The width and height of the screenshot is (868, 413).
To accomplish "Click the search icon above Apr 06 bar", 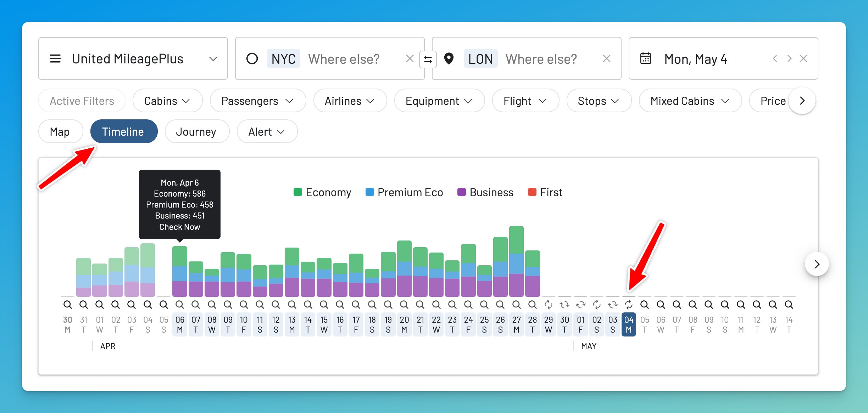I will [x=180, y=304].
